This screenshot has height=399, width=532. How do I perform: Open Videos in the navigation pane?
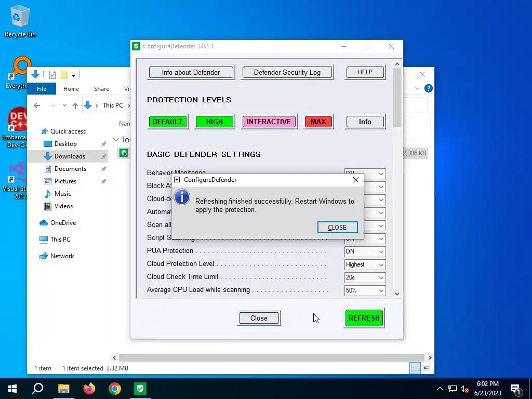63,206
